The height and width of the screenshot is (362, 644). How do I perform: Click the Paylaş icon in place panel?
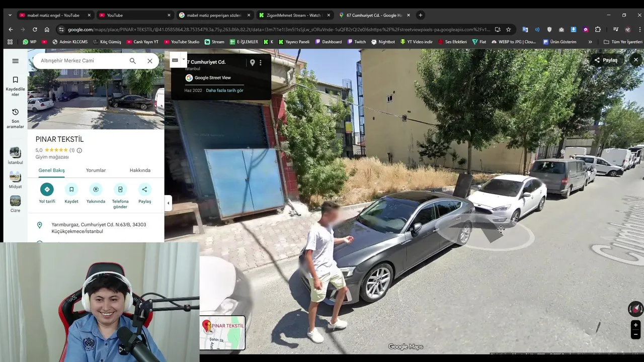point(144,190)
